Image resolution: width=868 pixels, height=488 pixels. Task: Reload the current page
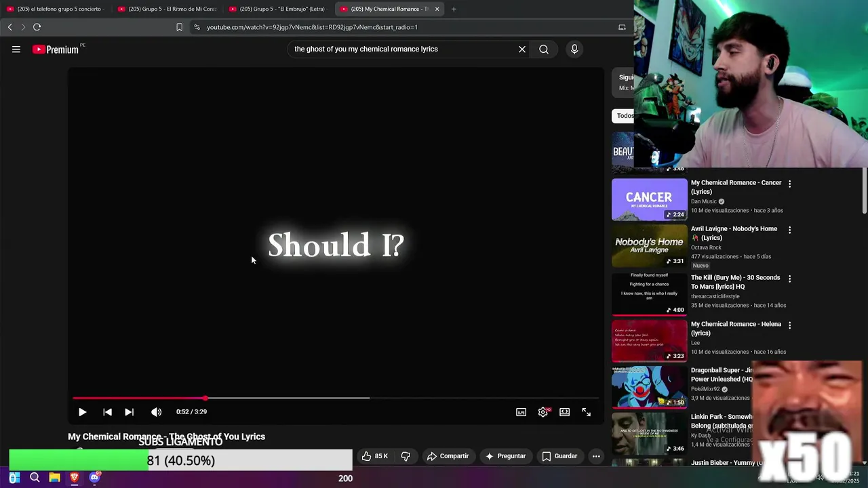coord(37,27)
